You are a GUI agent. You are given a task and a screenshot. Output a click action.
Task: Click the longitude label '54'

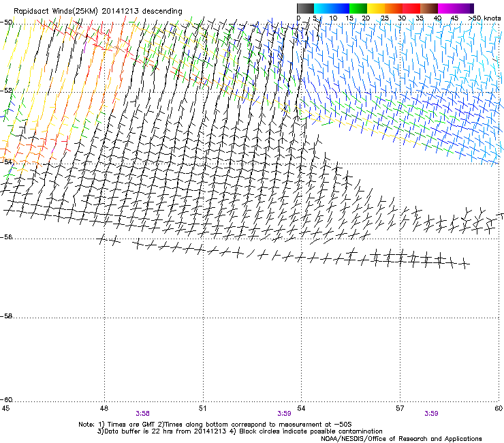(301, 408)
